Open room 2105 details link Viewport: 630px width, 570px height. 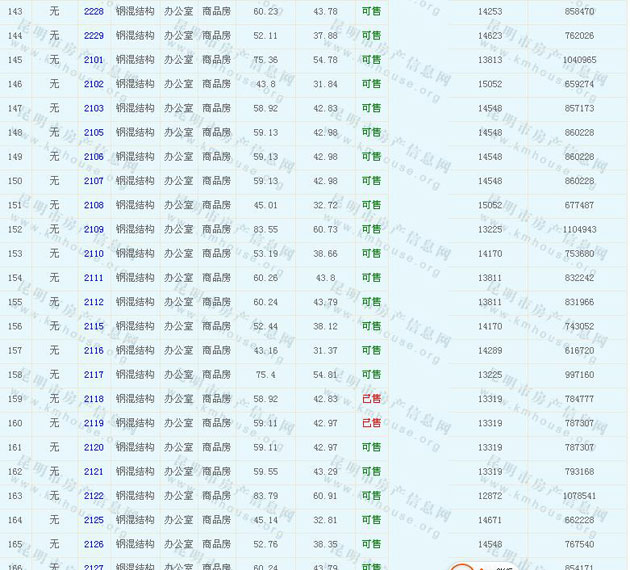click(x=93, y=132)
